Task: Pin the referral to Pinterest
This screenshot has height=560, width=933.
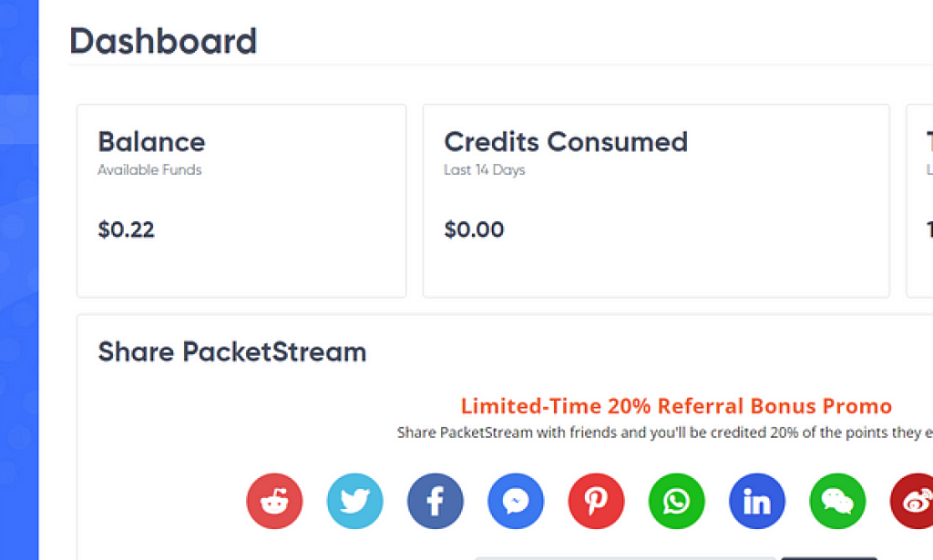Action: point(595,501)
